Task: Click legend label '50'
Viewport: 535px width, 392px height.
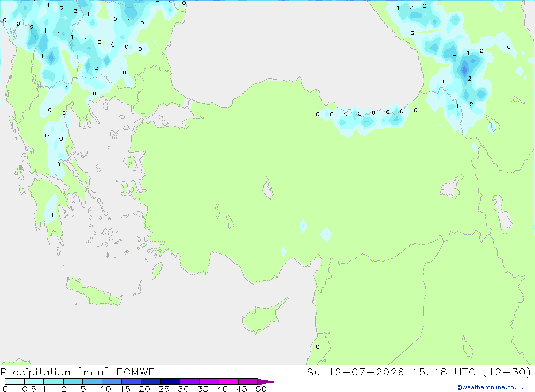Action: click(262, 389)
